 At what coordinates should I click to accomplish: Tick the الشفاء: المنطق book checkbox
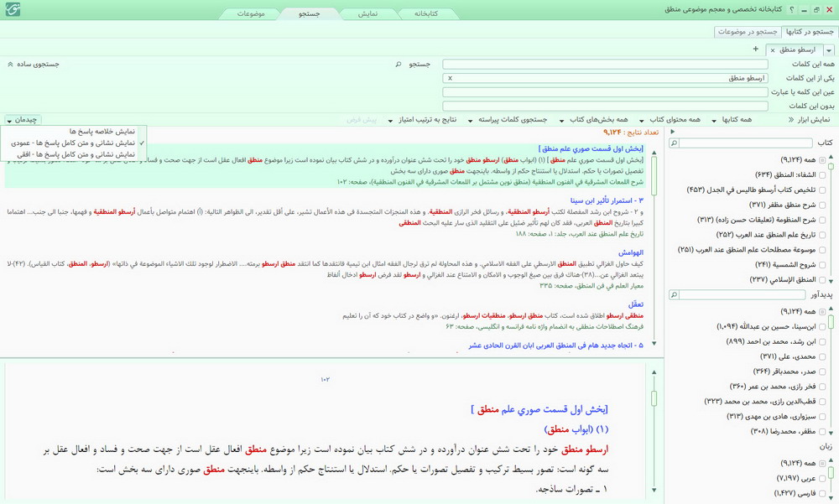822,175
